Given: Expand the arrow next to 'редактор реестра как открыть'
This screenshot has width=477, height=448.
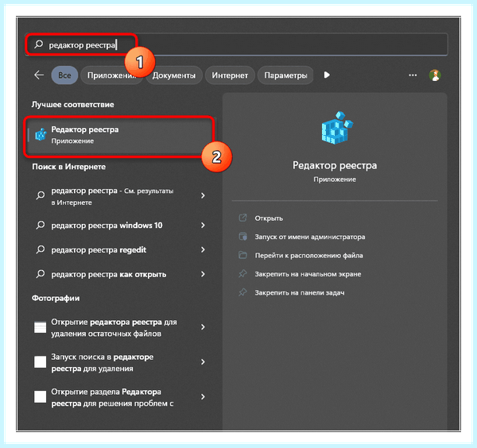Looking at the screenshot, I should (203, 274).
